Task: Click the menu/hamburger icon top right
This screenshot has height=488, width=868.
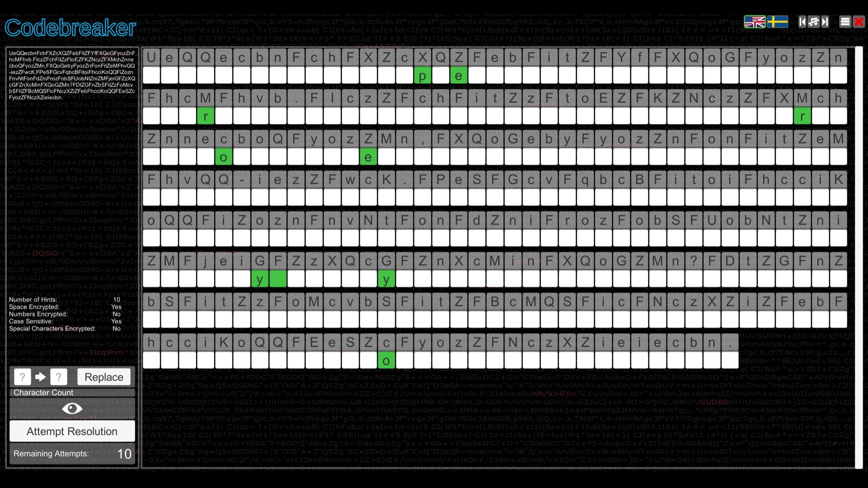Action: coord(845,21)
